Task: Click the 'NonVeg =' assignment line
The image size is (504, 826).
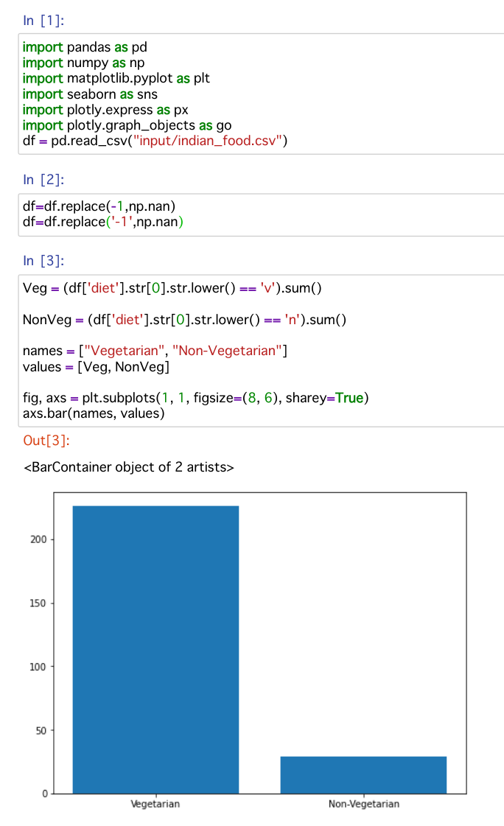Action: (x=184, y=320)
